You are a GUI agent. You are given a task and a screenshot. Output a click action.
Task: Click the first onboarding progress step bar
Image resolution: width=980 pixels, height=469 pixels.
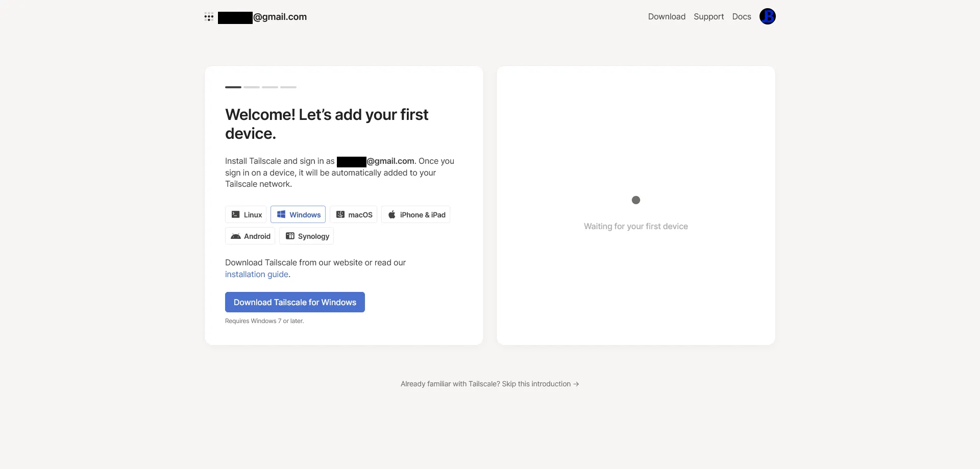point(233,87)
